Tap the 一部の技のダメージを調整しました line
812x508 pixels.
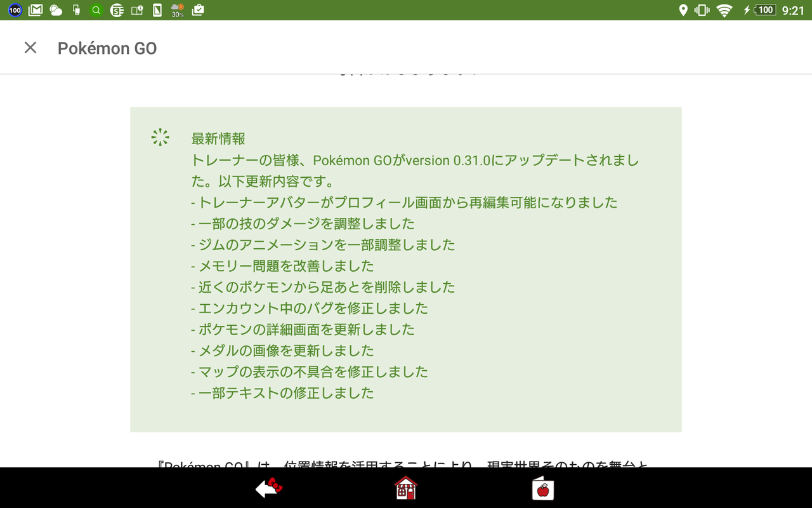[x=303, y=224]
